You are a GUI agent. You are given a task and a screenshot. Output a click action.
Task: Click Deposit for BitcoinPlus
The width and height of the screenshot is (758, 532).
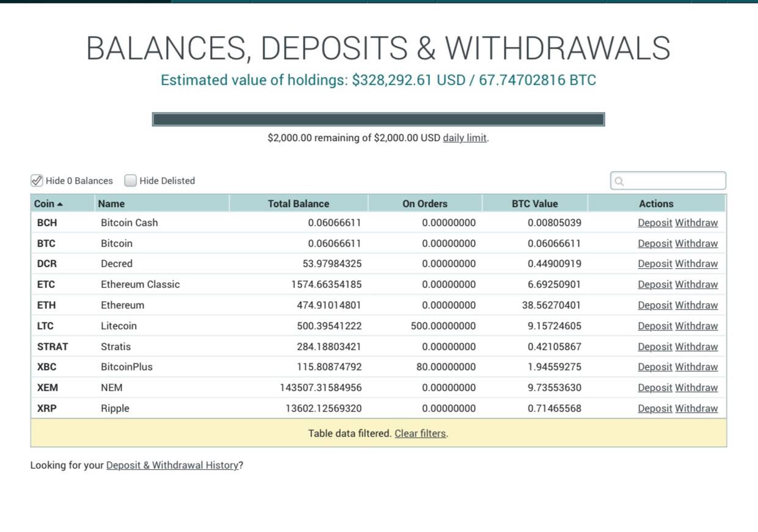click(x=655, y=366)
